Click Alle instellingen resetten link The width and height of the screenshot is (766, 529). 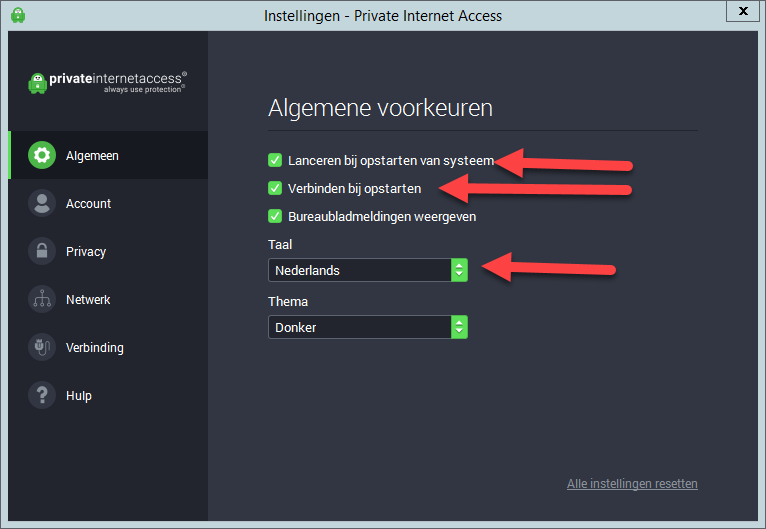pos(632,484)
